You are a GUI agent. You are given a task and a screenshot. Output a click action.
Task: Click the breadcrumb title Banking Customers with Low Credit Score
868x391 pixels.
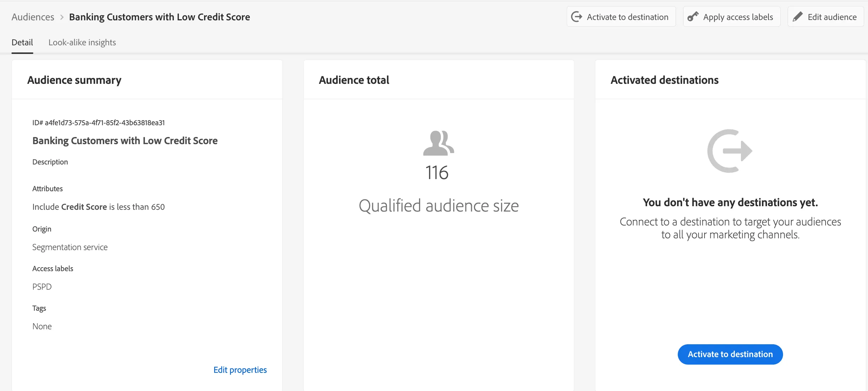tap(160, 17)
